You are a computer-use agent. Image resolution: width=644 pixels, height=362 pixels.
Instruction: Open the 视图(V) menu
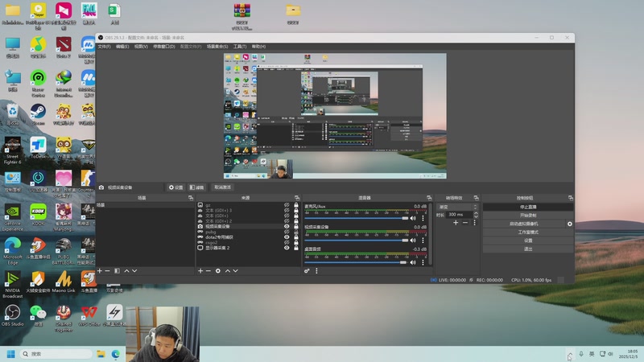tap(141, 47)
